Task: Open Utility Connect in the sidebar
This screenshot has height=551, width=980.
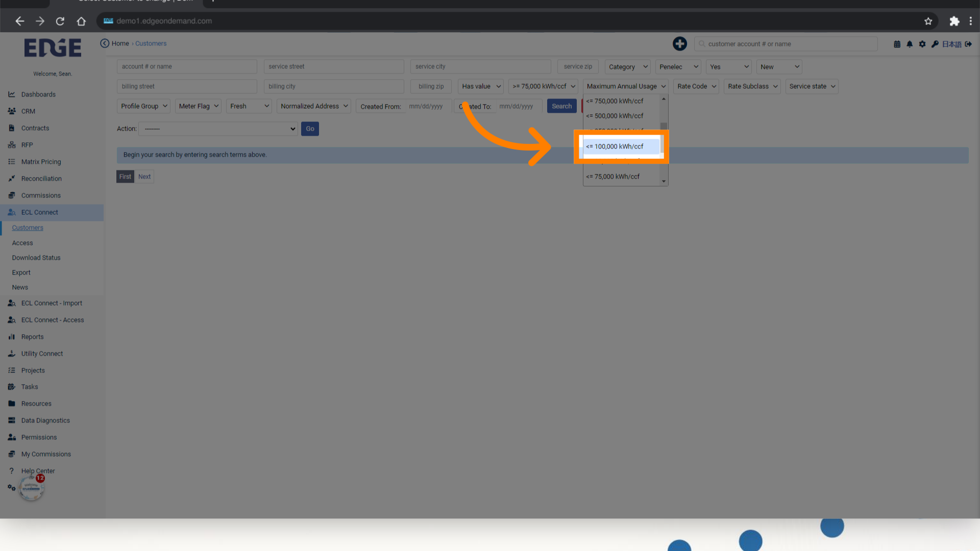Action: [42, 354]
